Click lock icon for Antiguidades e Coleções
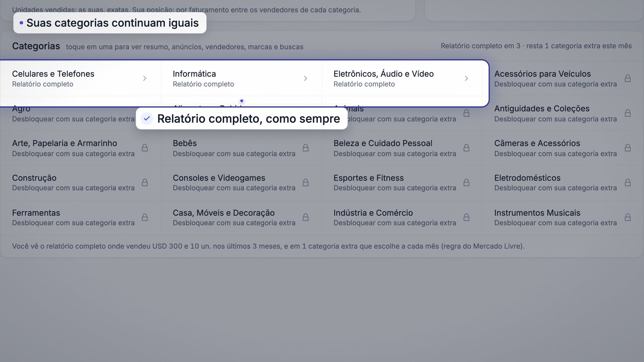The height and width of the screenshot is (362, 644). click(627, 113)
